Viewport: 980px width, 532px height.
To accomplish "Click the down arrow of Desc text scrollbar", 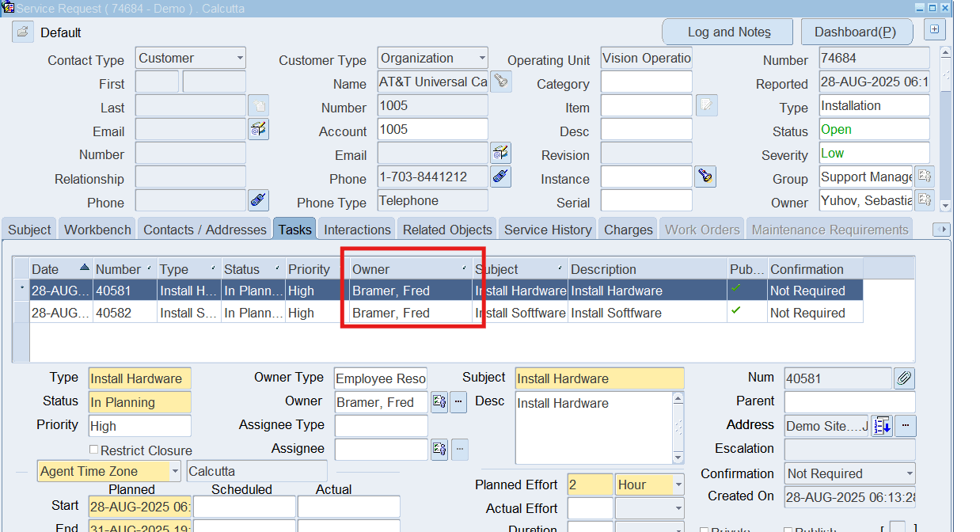I will (678, 457).
